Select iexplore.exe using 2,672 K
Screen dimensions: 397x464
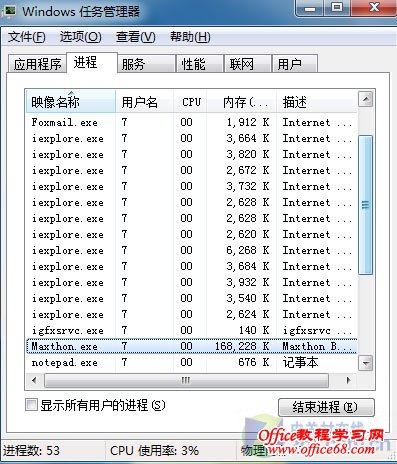(x=191, y=170)
